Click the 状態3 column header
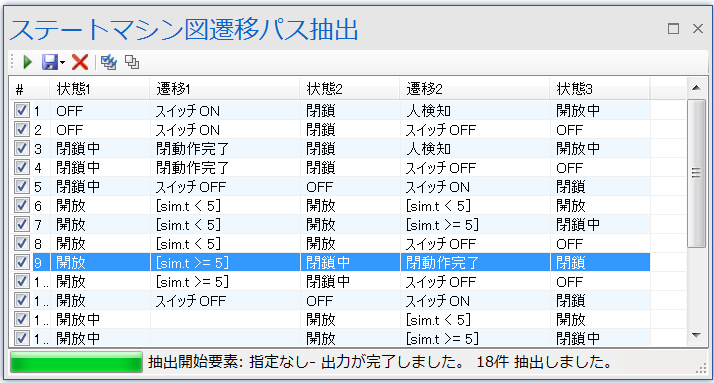 coord(600,89)
